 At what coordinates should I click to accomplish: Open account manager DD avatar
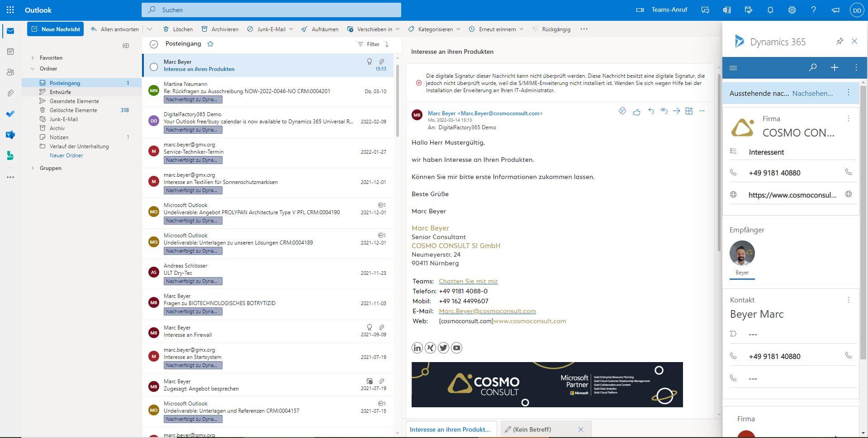pyautogui.click(x=857, y=9)
